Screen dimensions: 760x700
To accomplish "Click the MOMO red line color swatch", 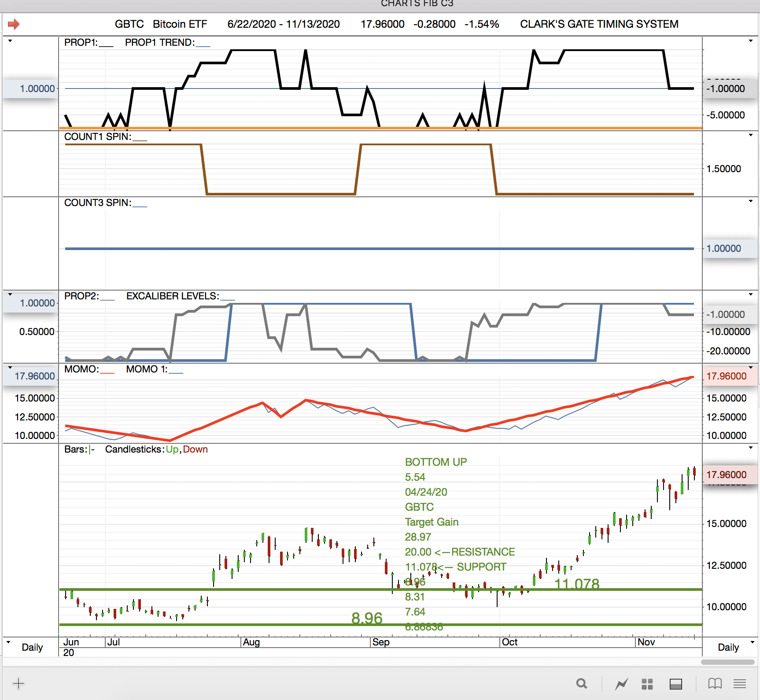I will tap(107, 370).
